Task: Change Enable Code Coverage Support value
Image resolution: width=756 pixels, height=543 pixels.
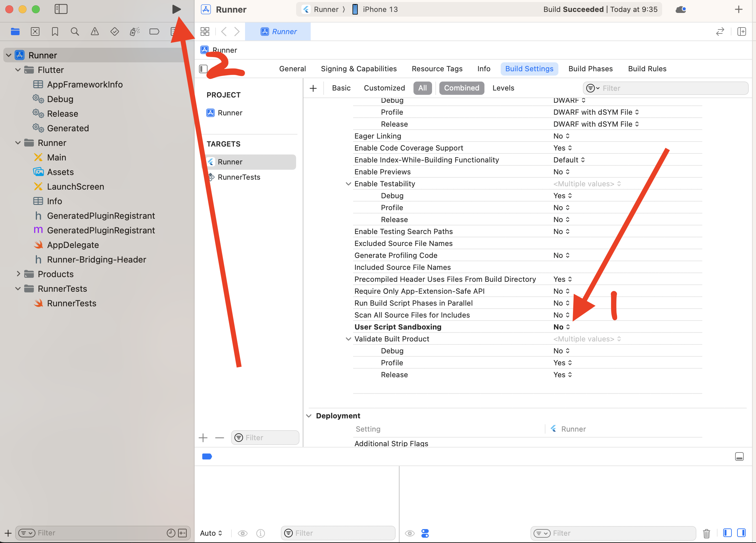Action: coord(563,148)
